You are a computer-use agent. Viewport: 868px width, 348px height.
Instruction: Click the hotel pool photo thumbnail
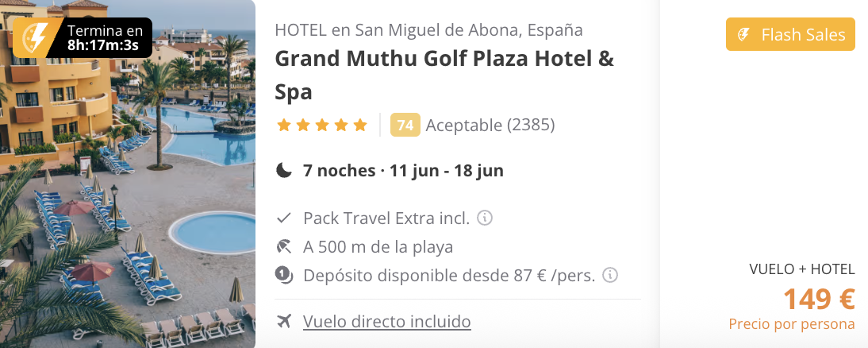[128, 174]
